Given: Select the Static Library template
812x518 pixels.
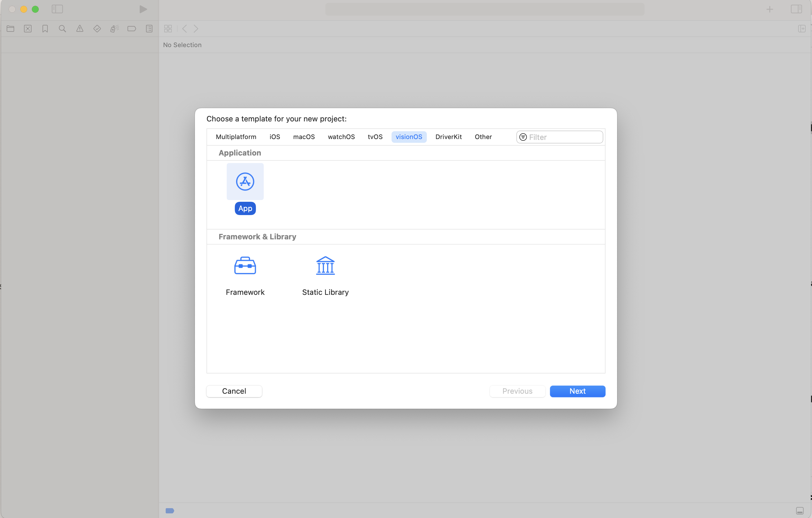Looking at the screenshot, I should pos(325,276).
